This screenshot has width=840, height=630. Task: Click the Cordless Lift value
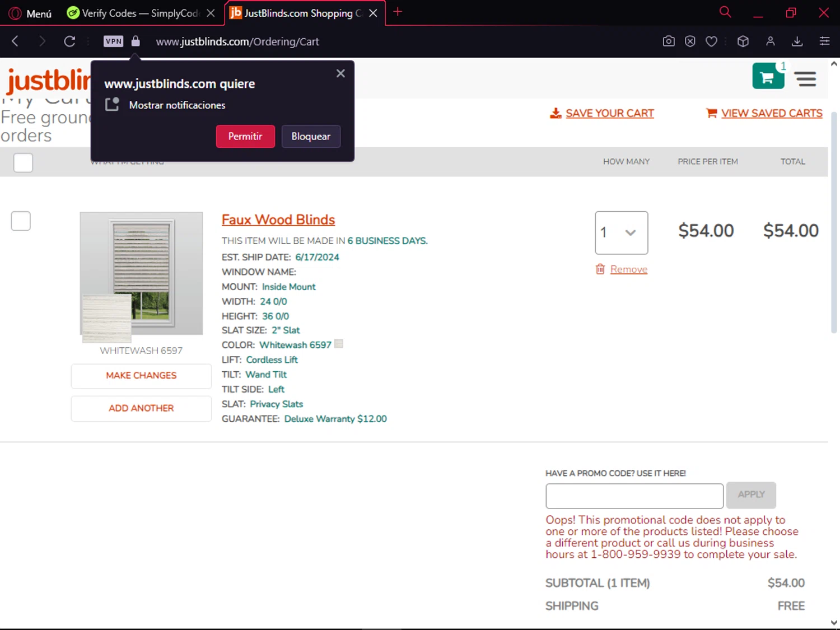click(x=272, y=360)
